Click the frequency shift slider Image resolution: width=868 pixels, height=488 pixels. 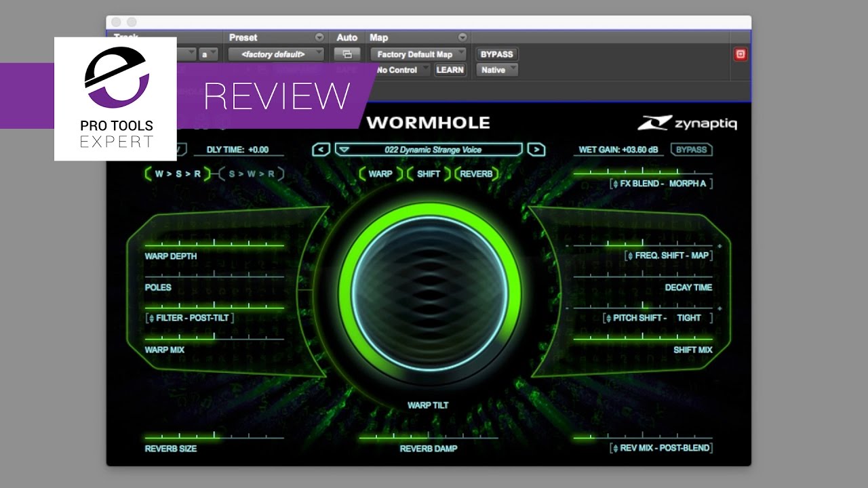pos(643,245)
